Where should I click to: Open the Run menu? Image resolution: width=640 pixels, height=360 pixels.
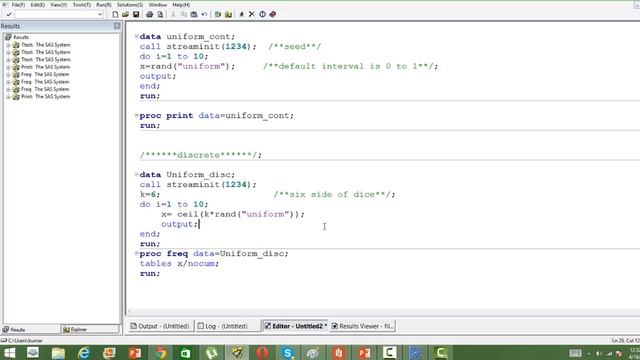(104, 5)
